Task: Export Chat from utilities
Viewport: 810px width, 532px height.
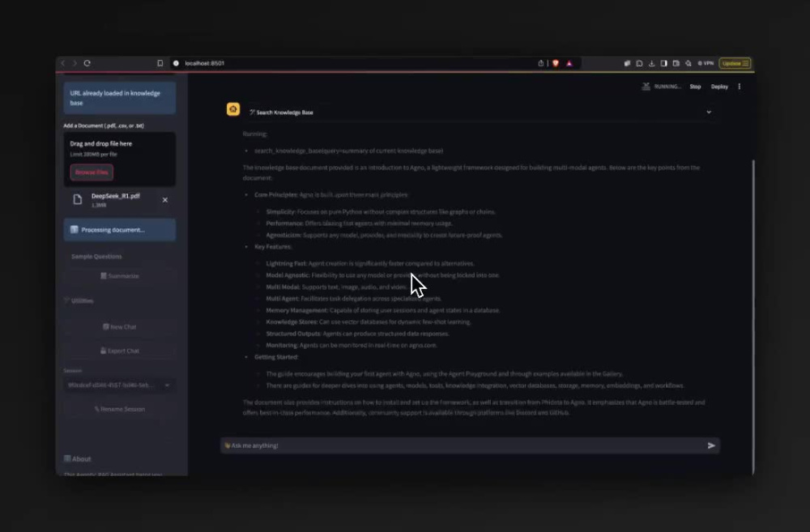Action: (119, 351)
